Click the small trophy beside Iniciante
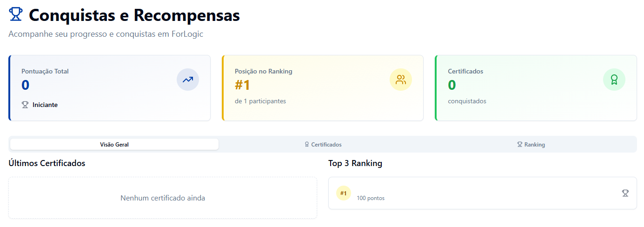The image size is (644, 227). click(x=25, y=105)
